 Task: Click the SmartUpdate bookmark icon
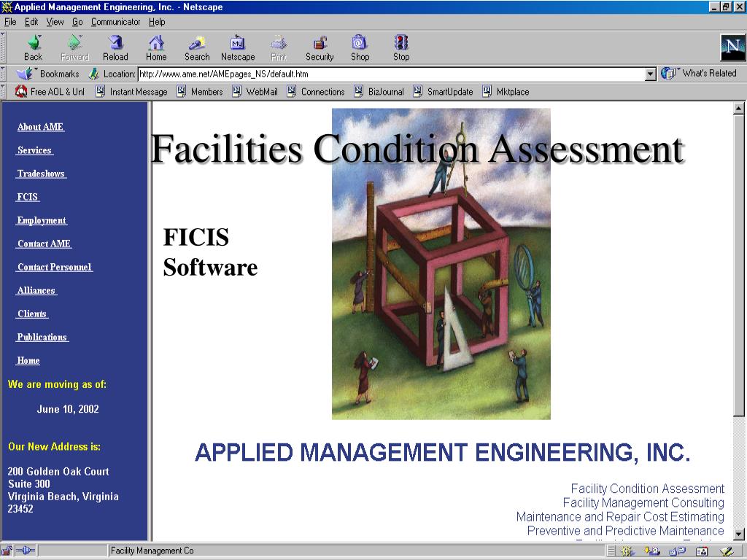coord(417,91)
